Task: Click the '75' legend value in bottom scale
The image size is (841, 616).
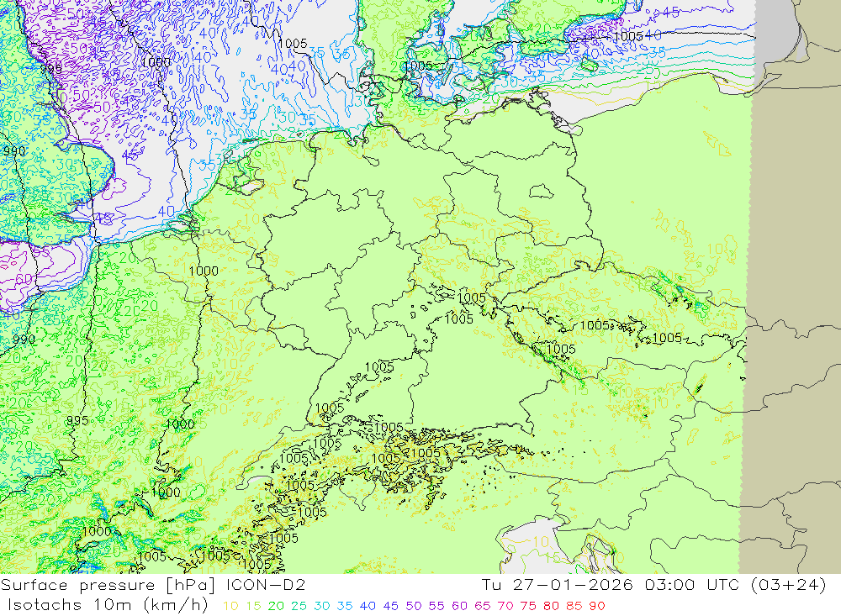Action: (x=528, y=607)
